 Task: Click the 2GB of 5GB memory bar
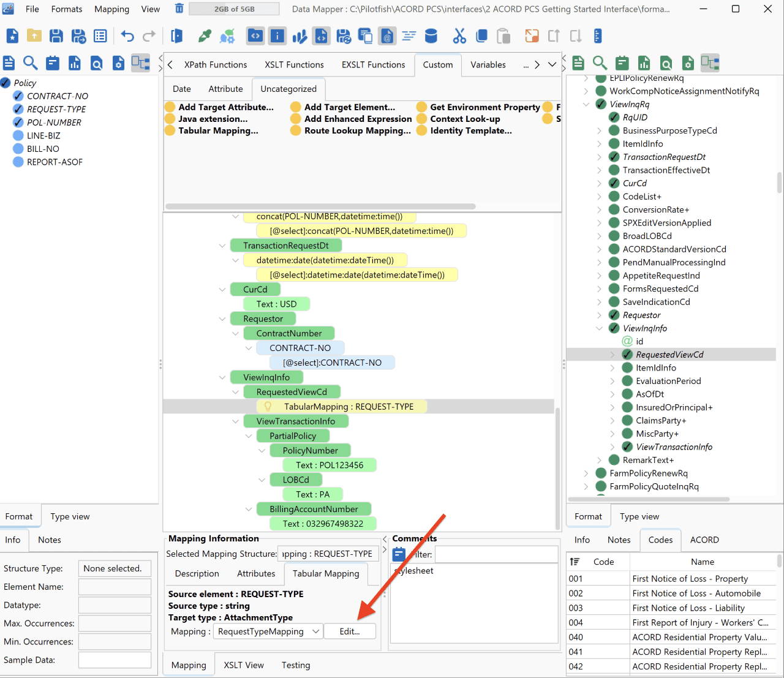point(234,9)
